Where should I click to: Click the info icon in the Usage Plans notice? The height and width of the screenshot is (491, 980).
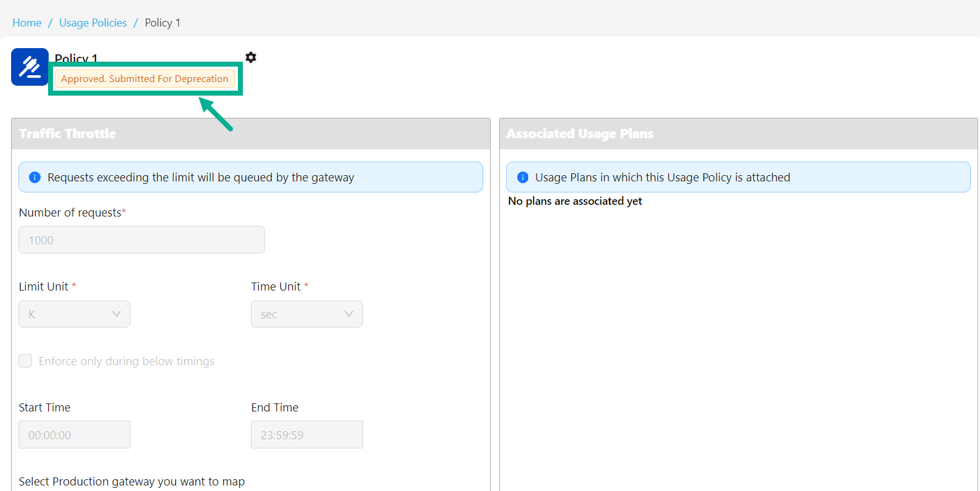tap(523, 178)
